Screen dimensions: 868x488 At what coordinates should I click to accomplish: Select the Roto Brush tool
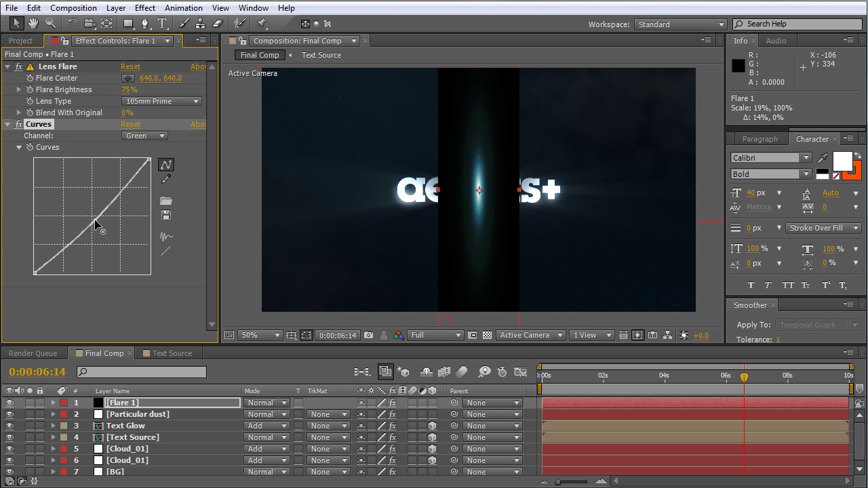click(239, 24)
